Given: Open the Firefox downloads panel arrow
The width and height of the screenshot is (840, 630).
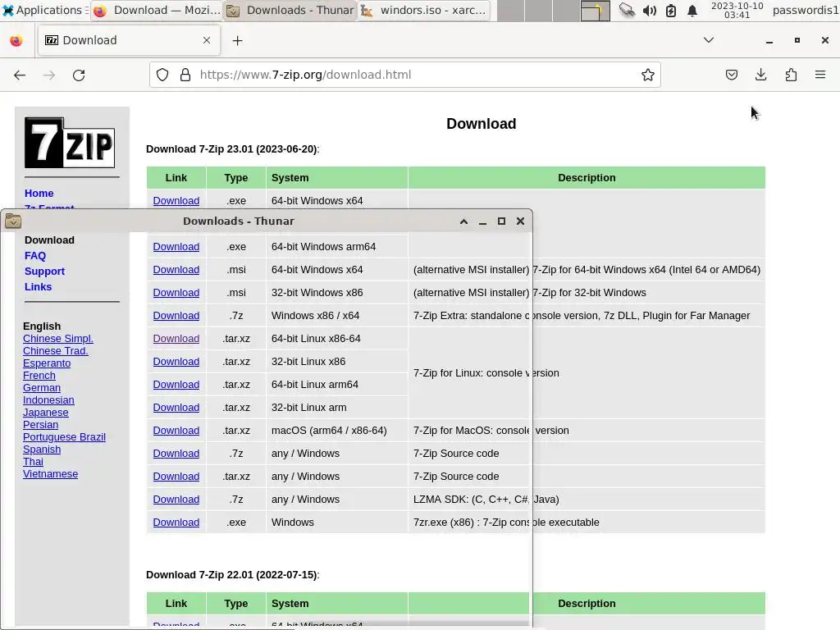Looking at the screenshot, I should (760, 75).
